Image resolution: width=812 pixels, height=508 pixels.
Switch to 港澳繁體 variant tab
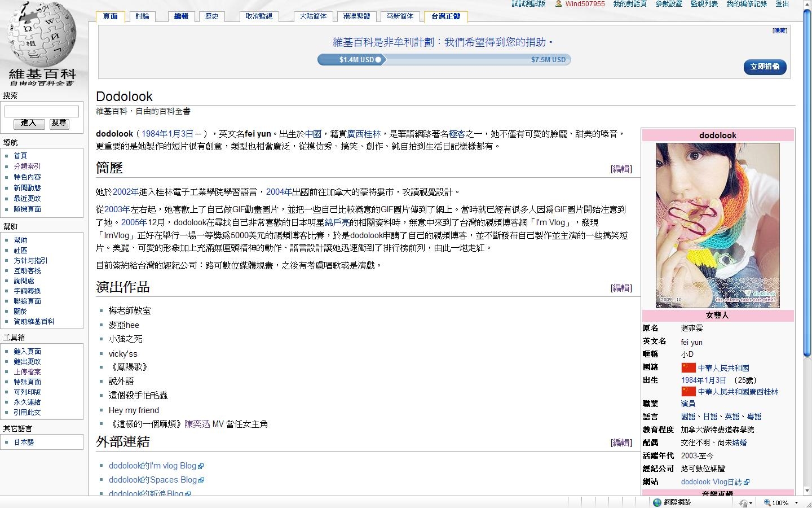coord(356,16)
